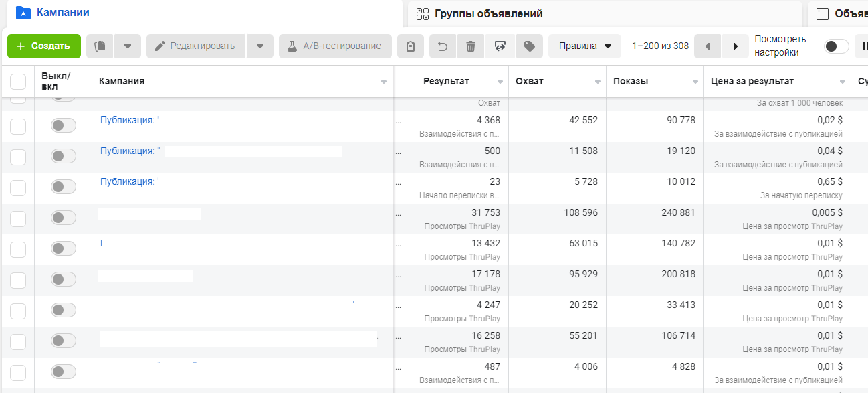Screen dimensions: 868x393
Task: Toggle the Посмотреть настройки switch
Action: tap(836, 46)
